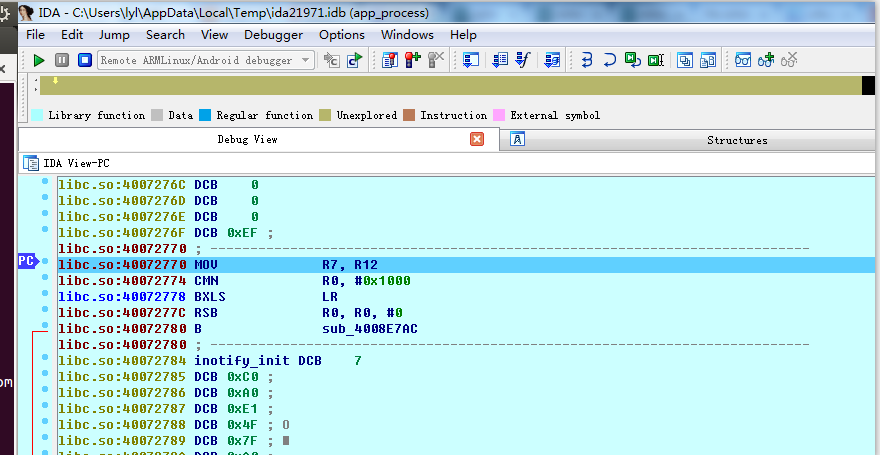Select the DCB 0xC0 line at 40072785
The height and width of the screenshot is (455, 880).
[x=466, y=376]
